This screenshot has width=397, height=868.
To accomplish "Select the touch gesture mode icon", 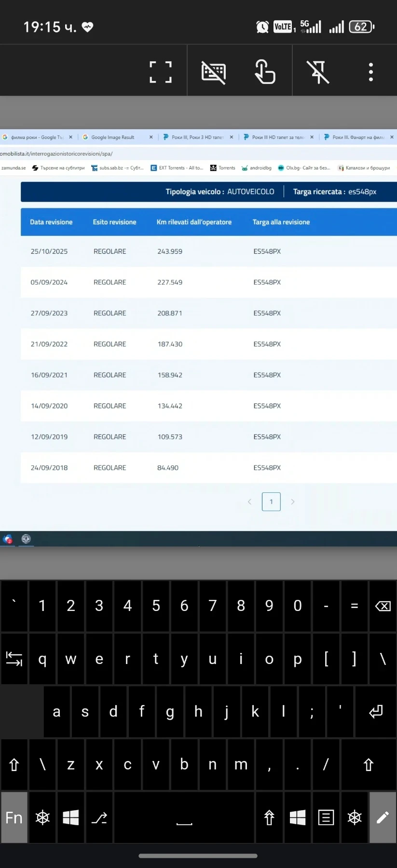I will click(x=265, y=72).
